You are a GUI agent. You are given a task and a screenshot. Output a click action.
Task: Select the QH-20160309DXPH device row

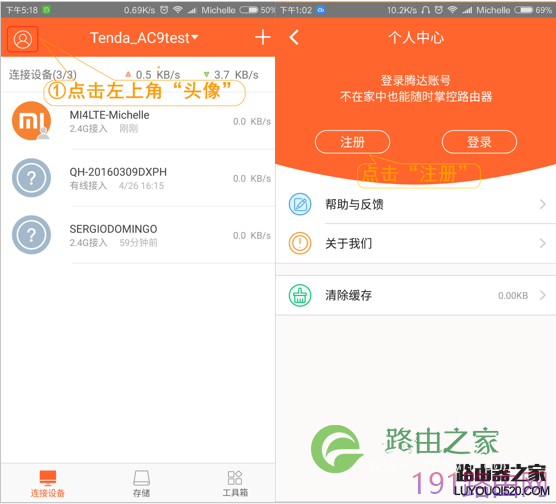(x=138, y=178)
